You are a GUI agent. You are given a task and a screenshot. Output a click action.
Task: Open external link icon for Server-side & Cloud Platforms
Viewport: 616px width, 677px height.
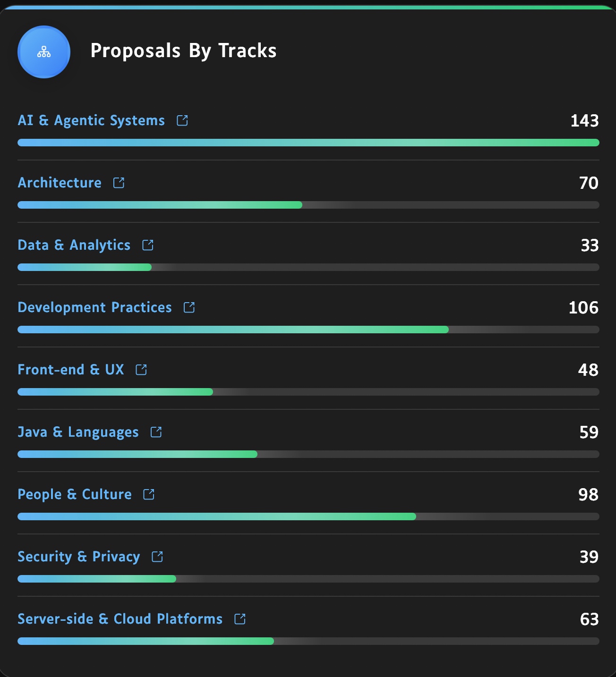[x=240, y=619]
